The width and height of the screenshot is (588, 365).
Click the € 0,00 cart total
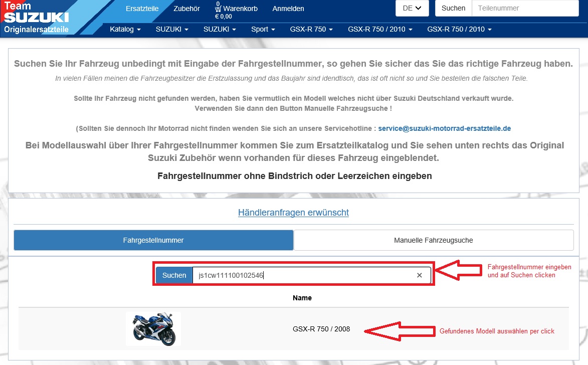223,17
